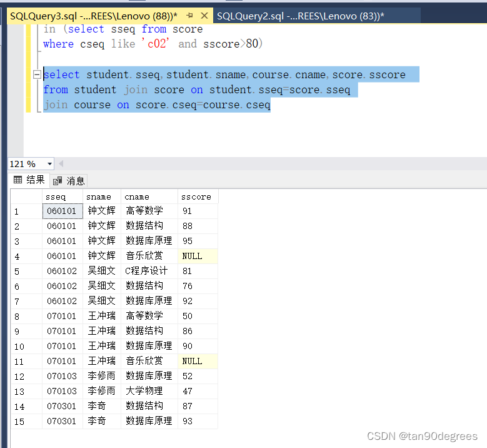The width and height of the screenshot is (487, 448).
Task: Select the NULL score cell in row 11
Action: click(x=198, y=361)
